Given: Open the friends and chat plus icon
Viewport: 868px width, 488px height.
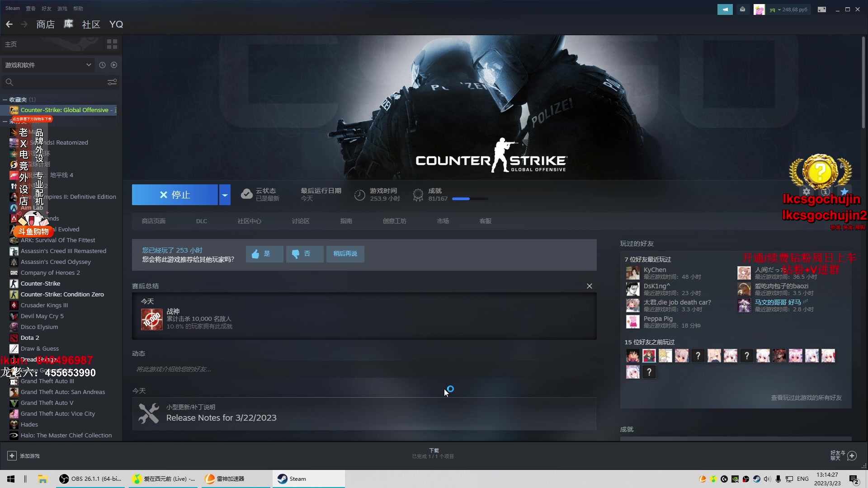Looking at the screenshot, I should 852,455.
